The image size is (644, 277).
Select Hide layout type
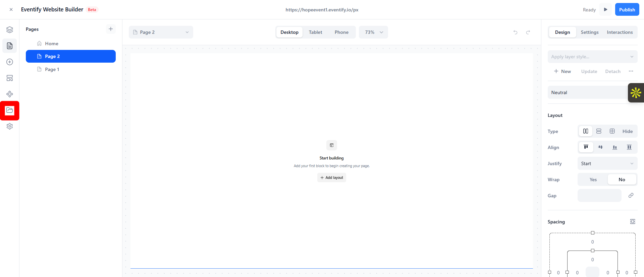point(628,131)
